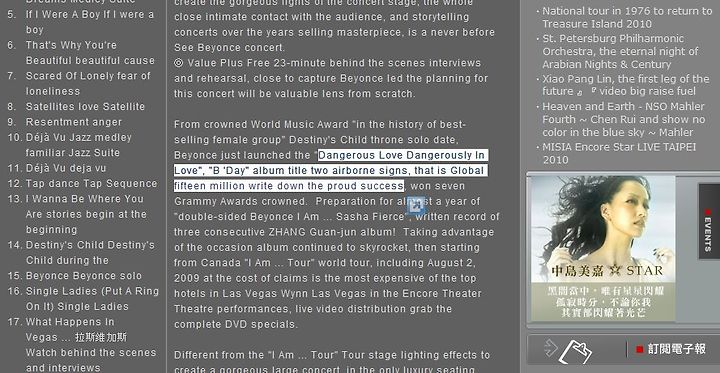This screenshot has width=720, height=373.
Task: Click track 6 'That's Why You're Beautiful'
Action: (90, 53)
